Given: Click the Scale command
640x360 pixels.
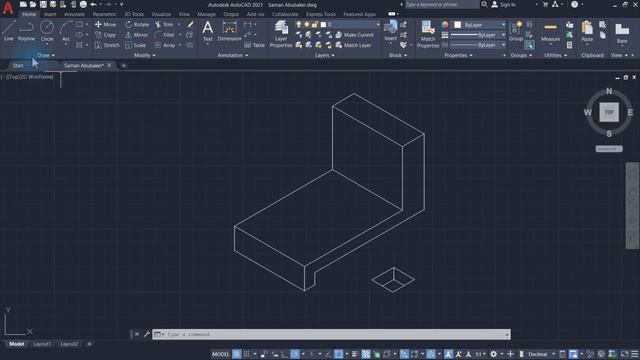Looking at the screenshot, I should click(136, 45).
